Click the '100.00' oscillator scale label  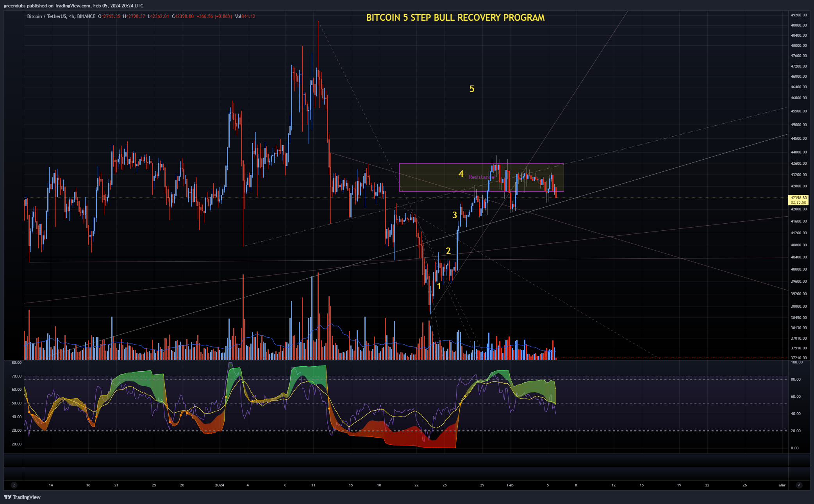click(x=797, y=362)
